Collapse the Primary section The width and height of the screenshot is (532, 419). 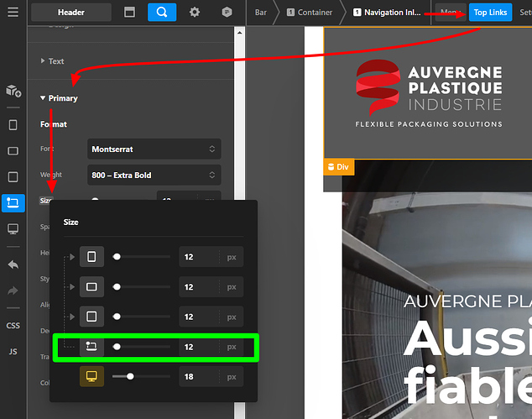[x=59, y=98]
